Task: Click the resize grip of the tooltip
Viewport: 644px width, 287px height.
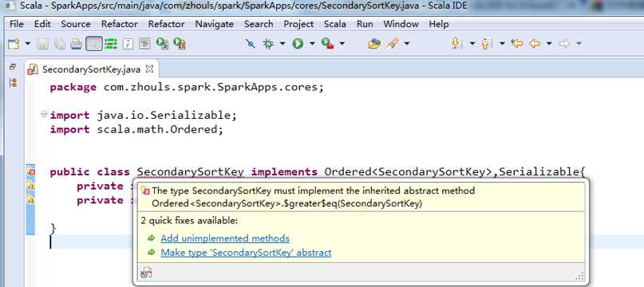Action: click(x=579, y=277)
